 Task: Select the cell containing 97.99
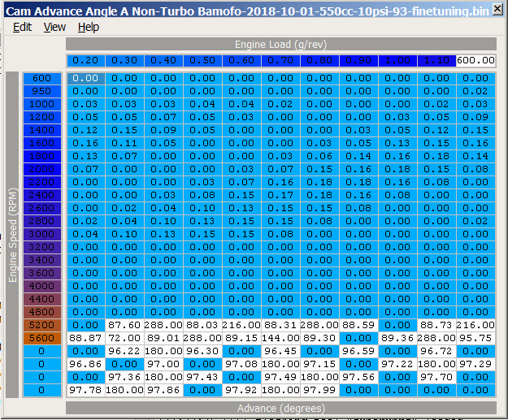click(x=319, y=390)
